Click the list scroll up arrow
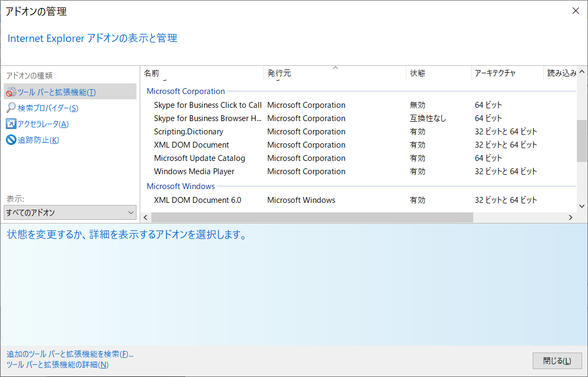 click(582, 72)
